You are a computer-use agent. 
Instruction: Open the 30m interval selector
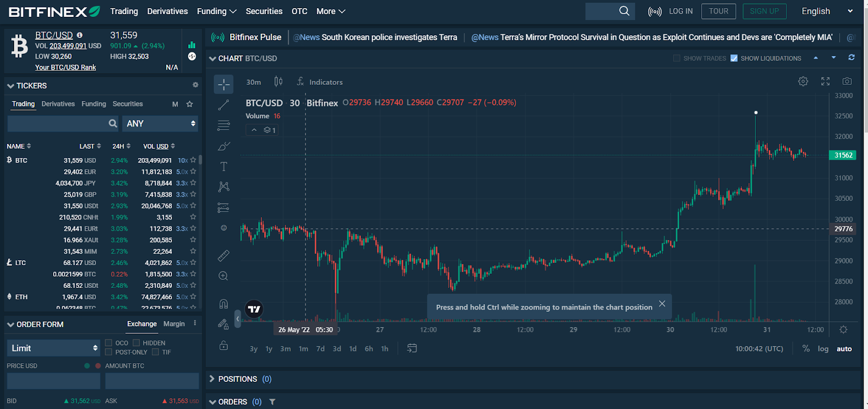pos(253,82)
